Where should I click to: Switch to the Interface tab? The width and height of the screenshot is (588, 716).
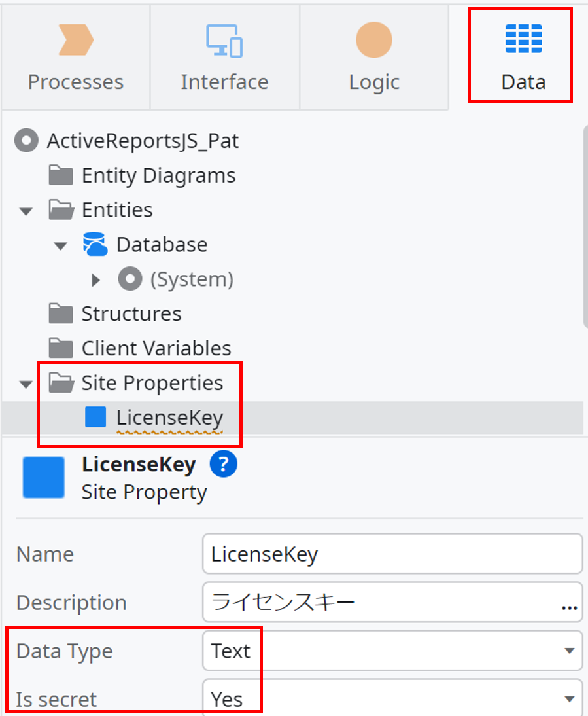pos(224,58)
